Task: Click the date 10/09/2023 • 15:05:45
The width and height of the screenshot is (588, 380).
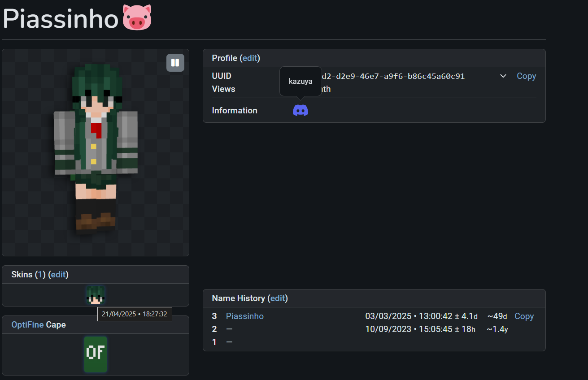Action: [409, 329]
